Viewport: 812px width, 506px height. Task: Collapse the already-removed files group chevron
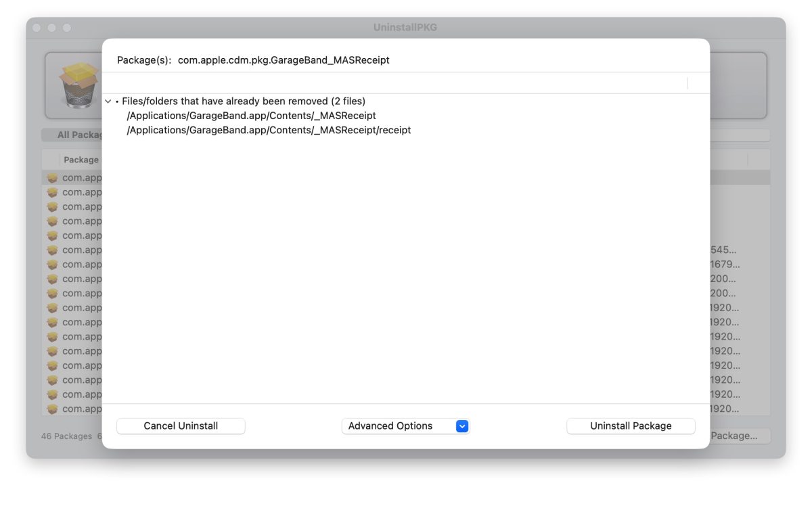108,101
